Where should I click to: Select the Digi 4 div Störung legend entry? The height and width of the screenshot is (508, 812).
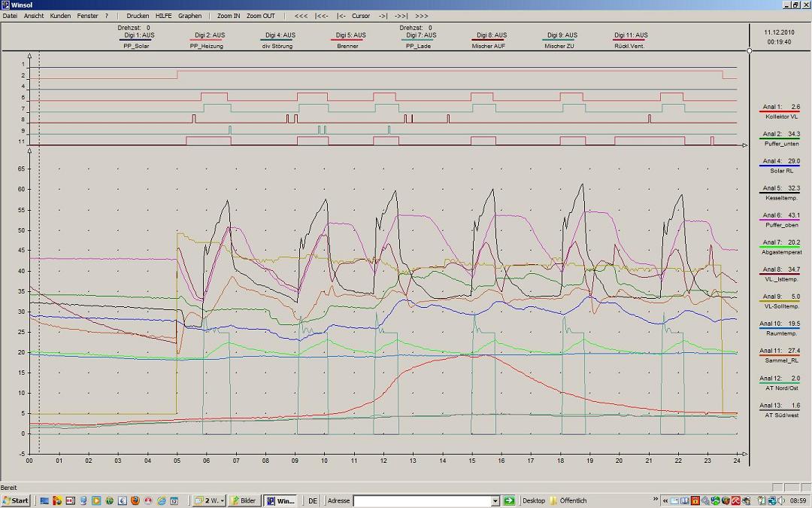point(277,41)
